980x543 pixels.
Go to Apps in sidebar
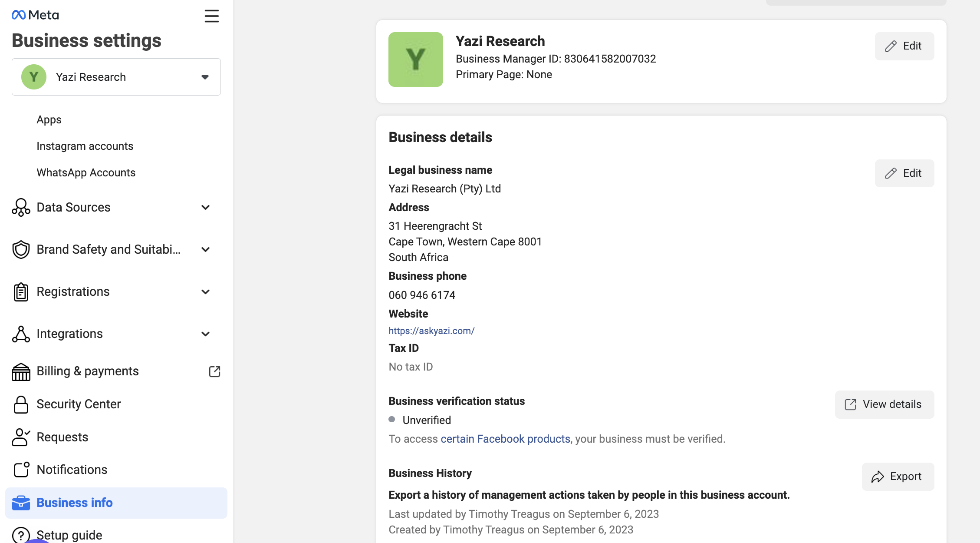click(x=49, y=120)
